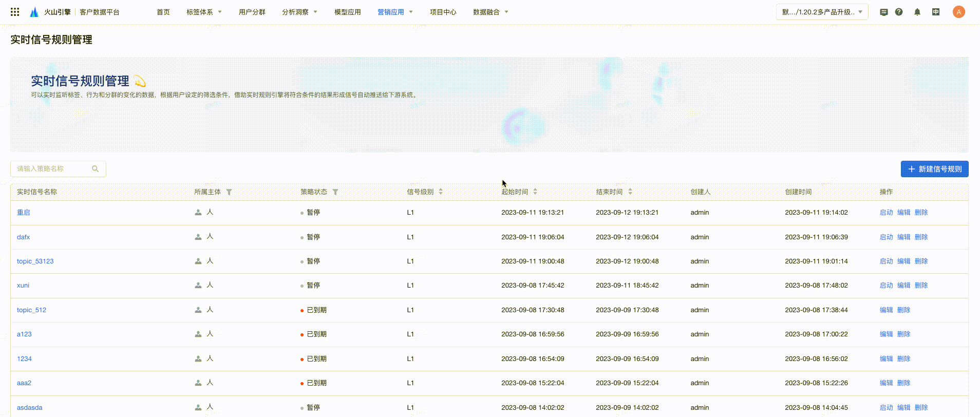Go to the 用户分群 menu
980x417 pixels.
252,12
